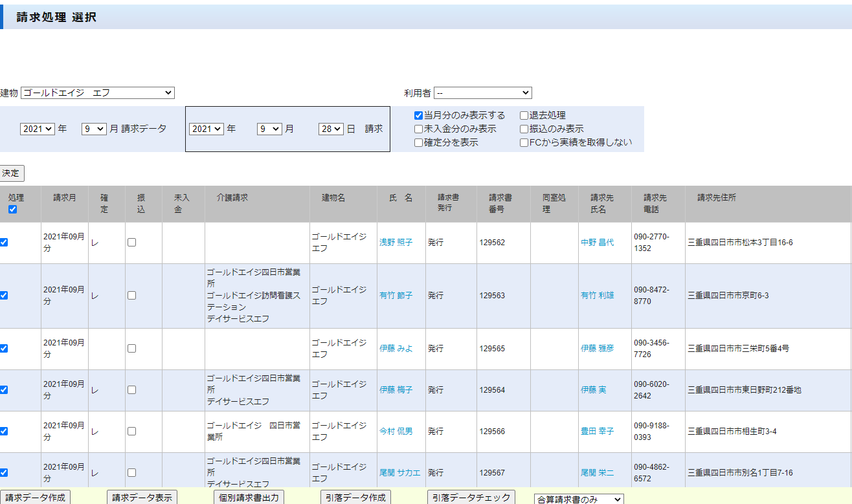Enable 未入金分のみ表示 checkbox
Image resolution: width=852 pixels, height=504 pixels.
tap(419, 129)
